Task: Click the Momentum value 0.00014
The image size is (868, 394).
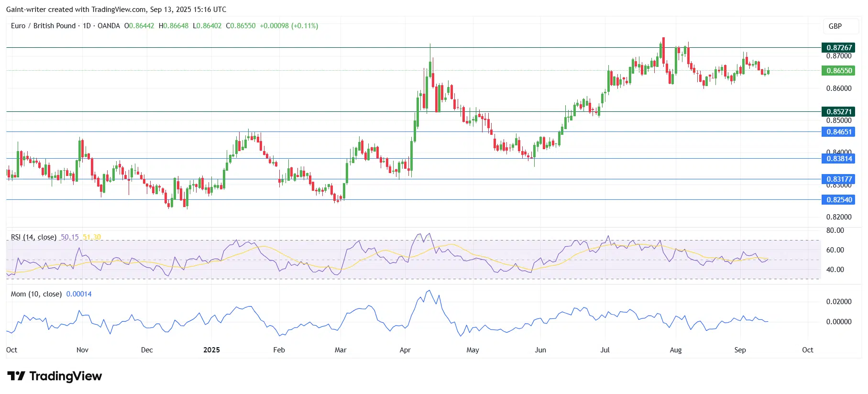Action: coord(79,294)
